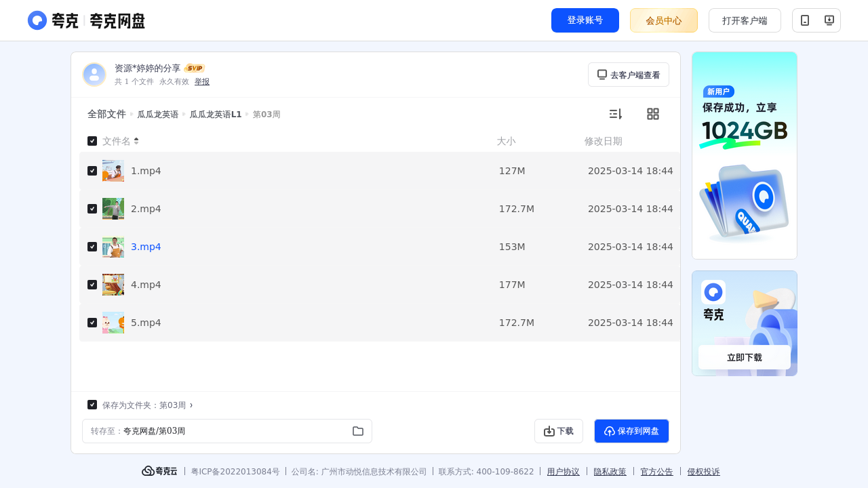The image size is (868, 488).
Task: Click the 177M size cell
Action: point(512,285)
